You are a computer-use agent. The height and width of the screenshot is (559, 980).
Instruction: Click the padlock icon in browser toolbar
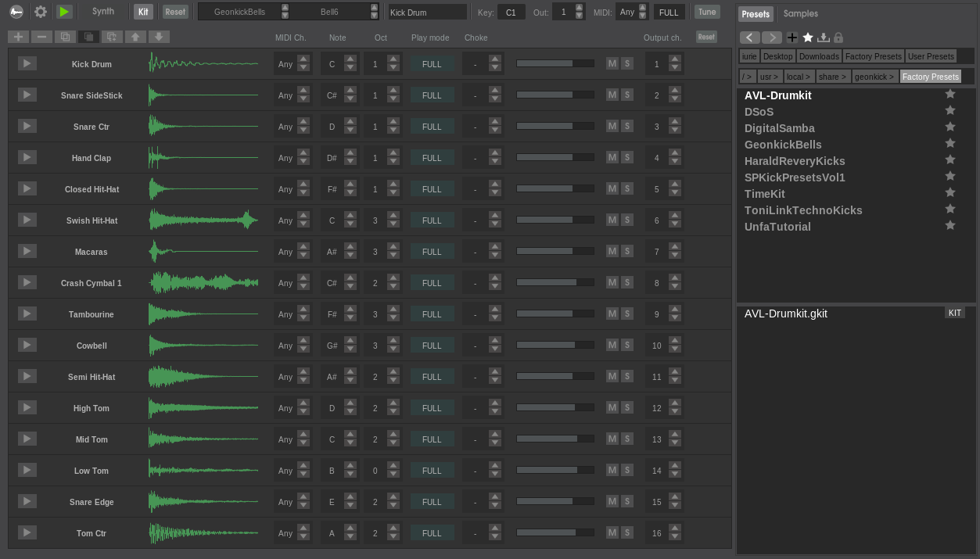838,38
